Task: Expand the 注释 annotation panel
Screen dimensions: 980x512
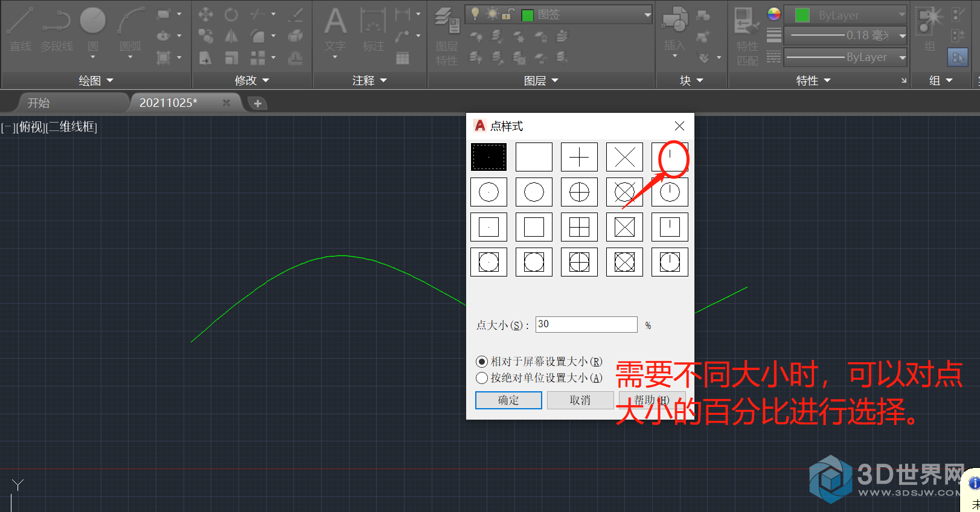Action: [370, 80]
